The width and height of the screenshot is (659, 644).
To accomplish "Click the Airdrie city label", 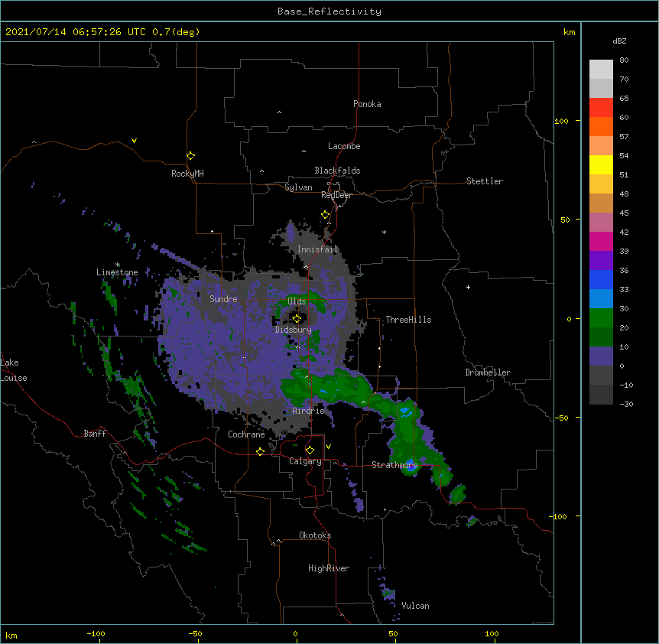I will point(309,411).
